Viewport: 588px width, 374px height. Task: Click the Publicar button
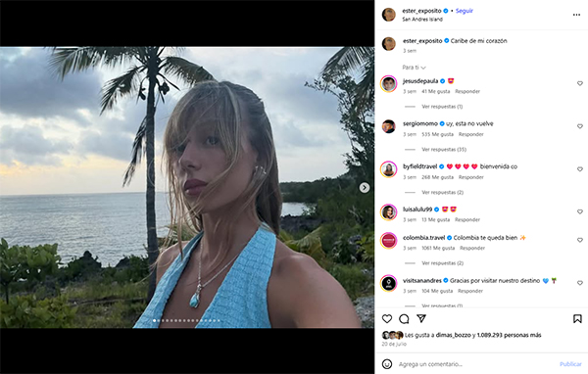pyautogui.click(x=570, y=364)
